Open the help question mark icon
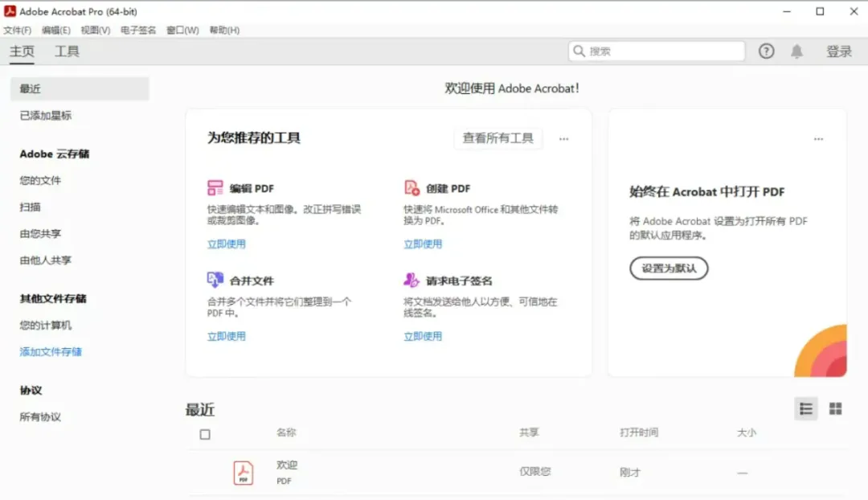The image size is (868, 500). point(766,51)
